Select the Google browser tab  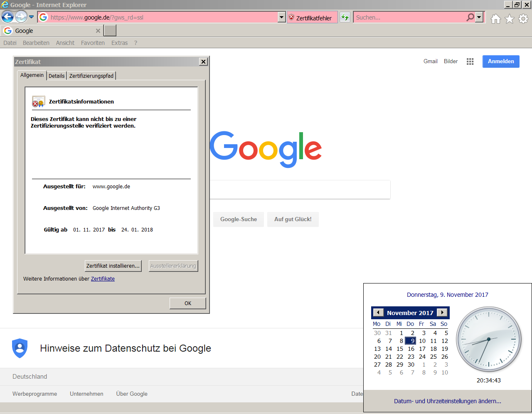point(52,31)
